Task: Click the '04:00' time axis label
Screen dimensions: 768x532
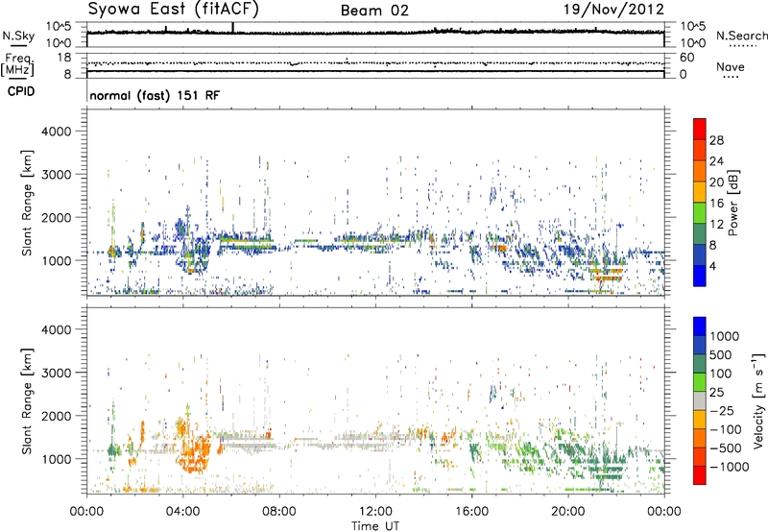Action: coord(183,512)
